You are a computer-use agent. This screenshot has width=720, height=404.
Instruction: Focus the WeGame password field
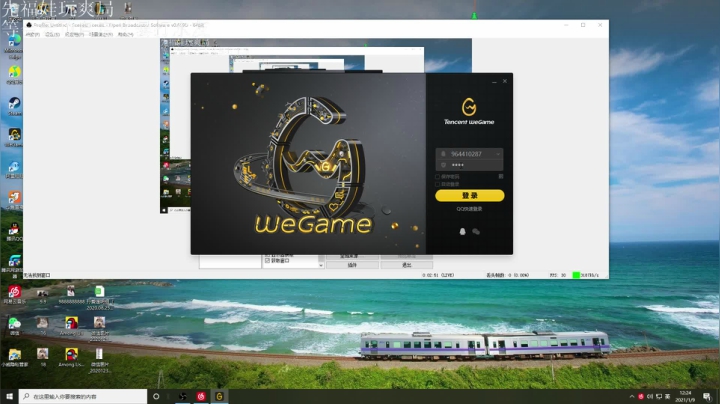tap(469, 165)
